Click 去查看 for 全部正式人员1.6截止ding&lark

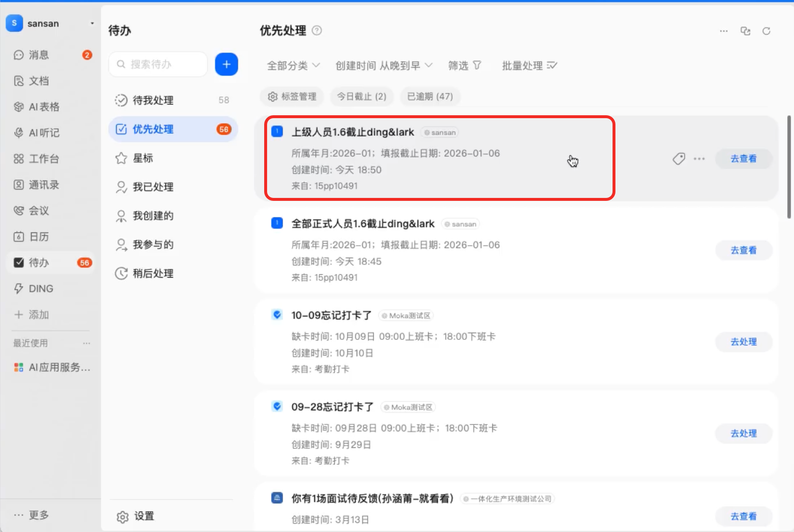743,250
